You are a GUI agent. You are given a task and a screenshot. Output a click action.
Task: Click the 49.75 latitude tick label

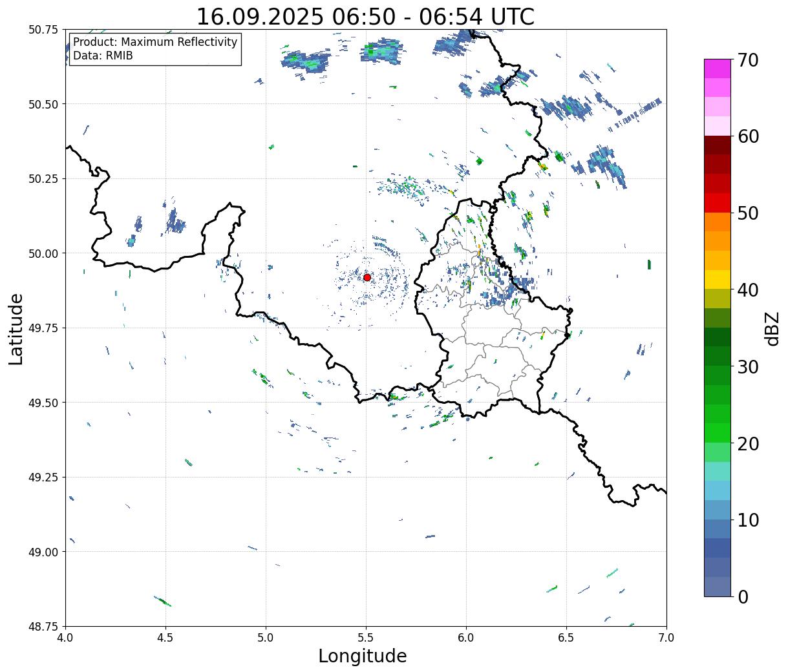point(43,328)
